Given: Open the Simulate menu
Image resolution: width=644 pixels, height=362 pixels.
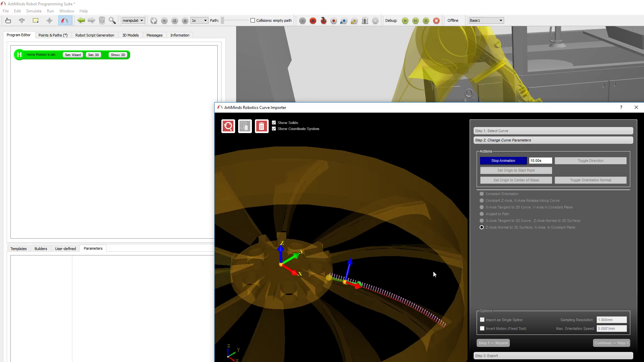Looking at the screenshot, I should (34, 11).
